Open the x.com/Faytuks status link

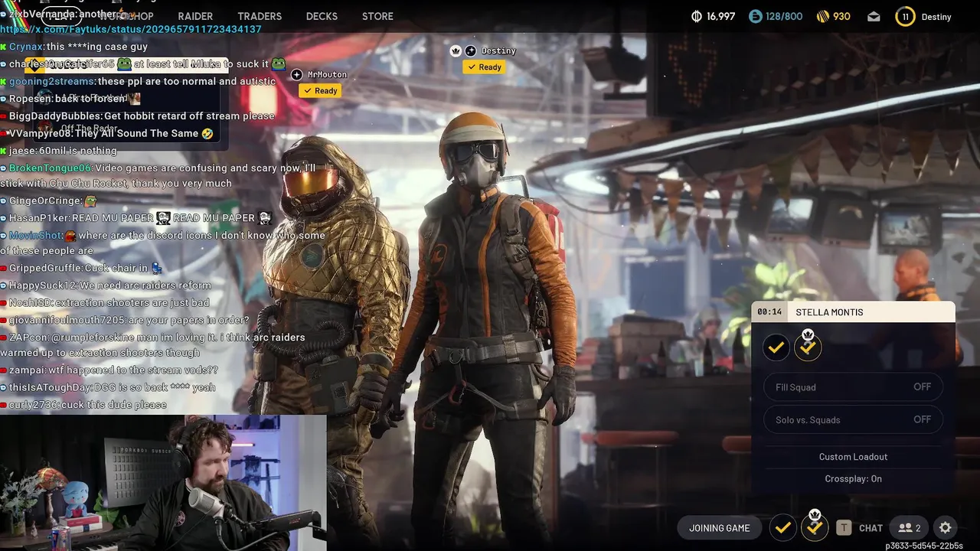pyautogui.click(x=131, y=29)
